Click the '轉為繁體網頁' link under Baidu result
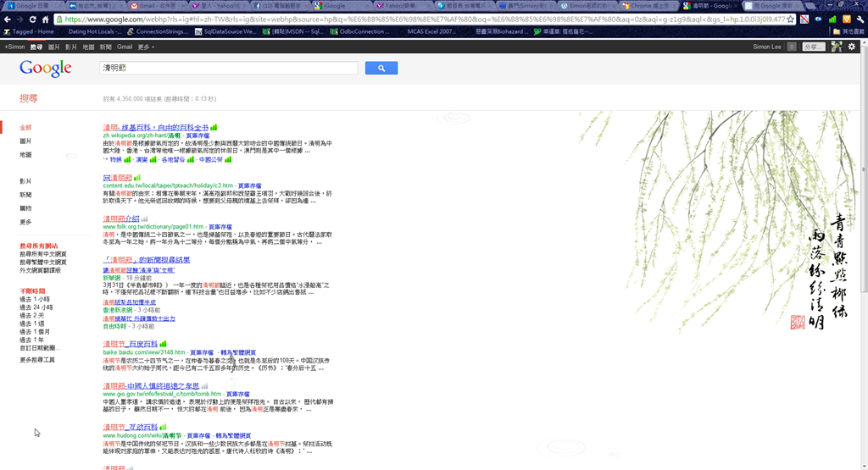Viewport: 868px width, 470px height. pos(238,352)
